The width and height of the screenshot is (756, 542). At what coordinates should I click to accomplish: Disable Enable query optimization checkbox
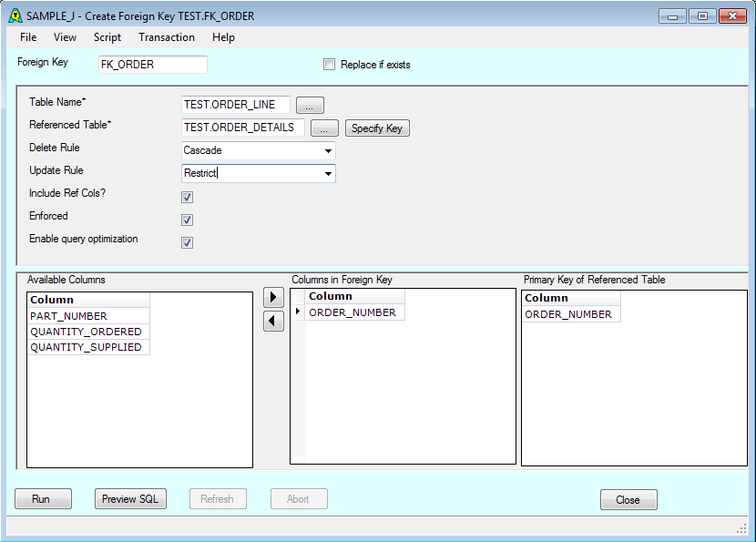[187, 242]
